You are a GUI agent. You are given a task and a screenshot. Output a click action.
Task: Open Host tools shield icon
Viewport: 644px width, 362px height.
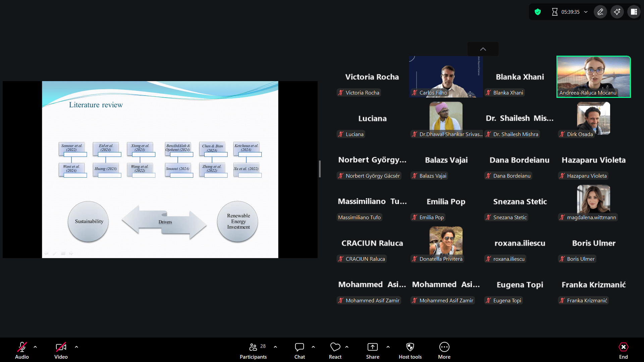coord(410,347)
